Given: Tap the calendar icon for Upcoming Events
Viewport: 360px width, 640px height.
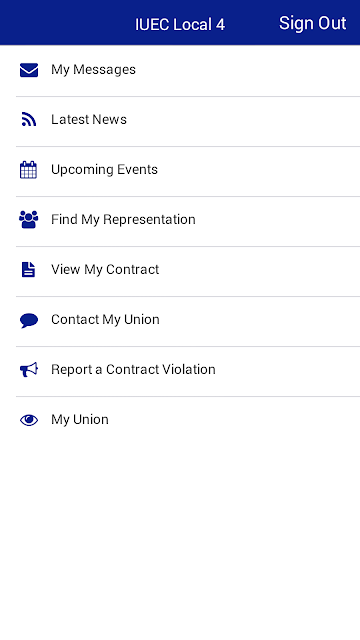Looking at the screenshot, I should (29, 170).
